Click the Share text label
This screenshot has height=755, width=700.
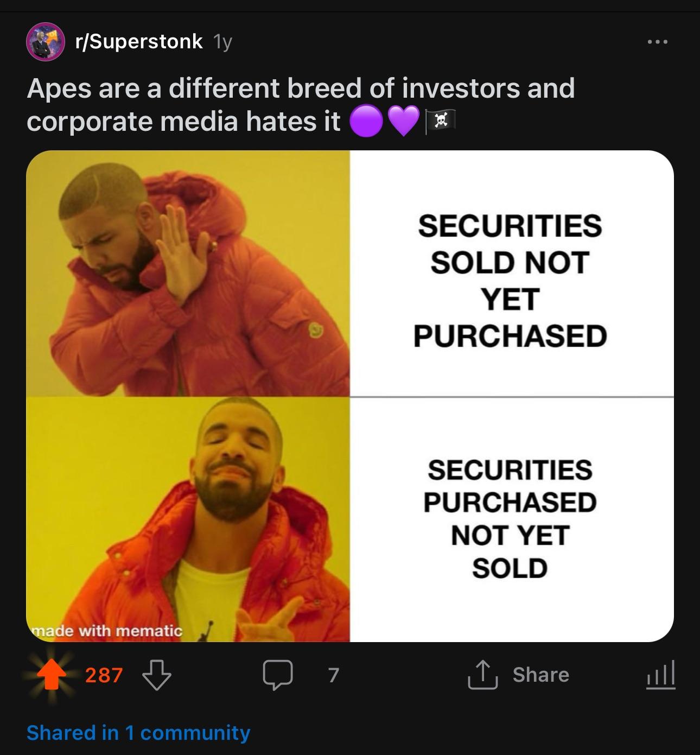pyautogui.click(x=540, y=675)
